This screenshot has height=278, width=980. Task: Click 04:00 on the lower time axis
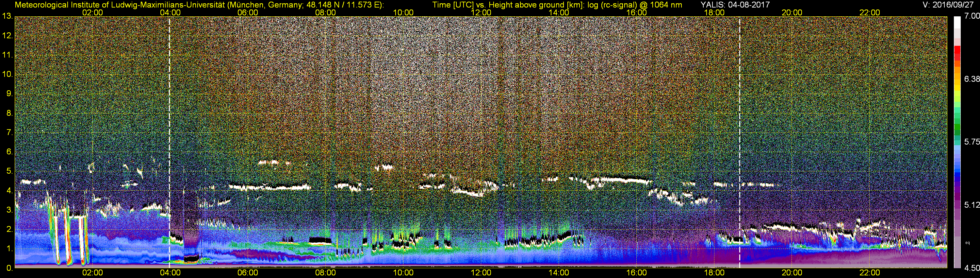tap(170, 273)
